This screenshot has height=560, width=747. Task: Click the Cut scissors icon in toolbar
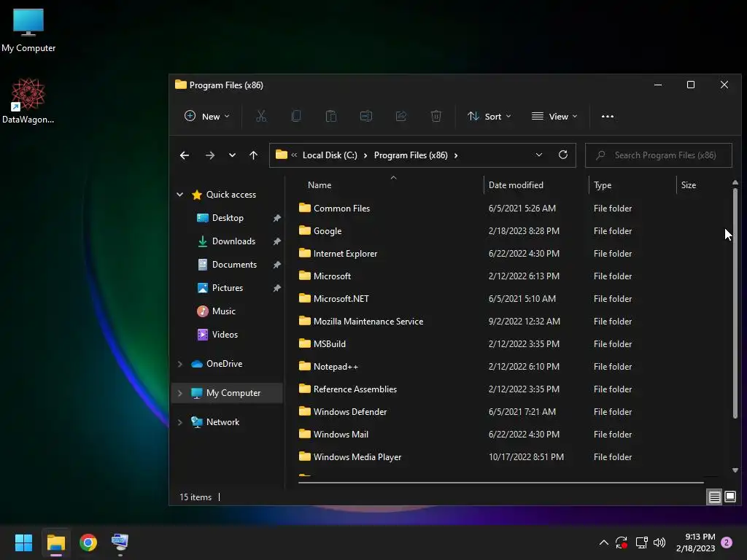261,116
